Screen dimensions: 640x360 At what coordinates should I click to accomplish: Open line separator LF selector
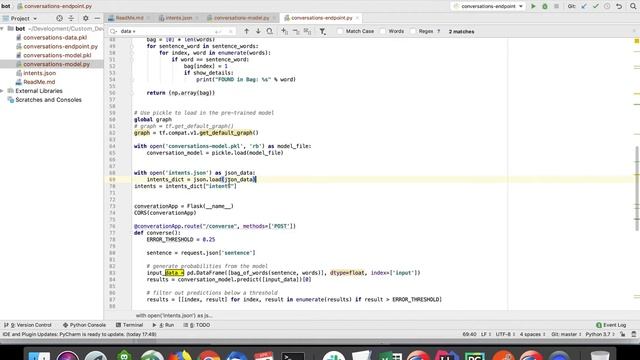[485, 334]
